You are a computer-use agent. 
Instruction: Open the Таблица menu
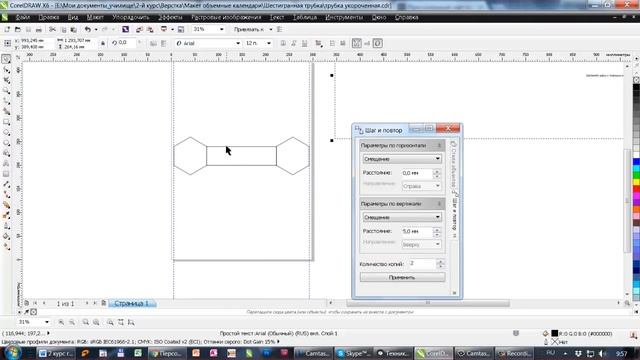304,17
